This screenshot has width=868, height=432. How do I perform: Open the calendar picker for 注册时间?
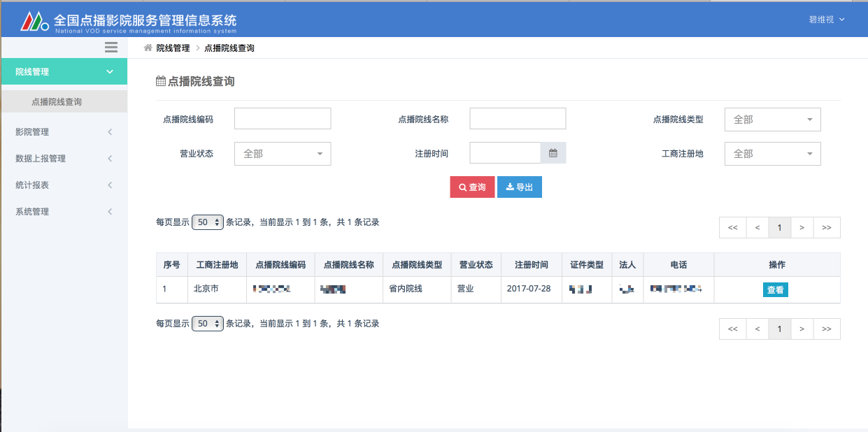click(x=553, y=152)
